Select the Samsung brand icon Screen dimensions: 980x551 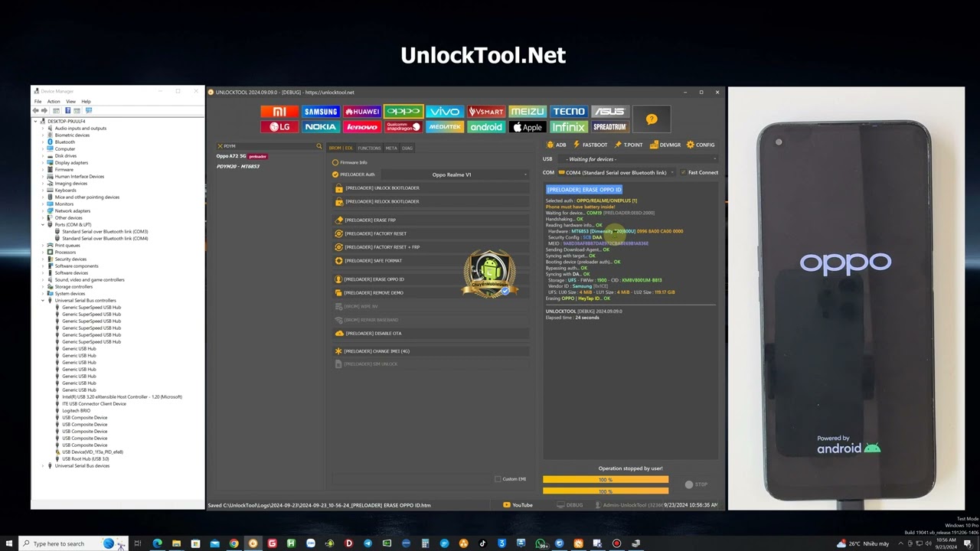pyautogui.click(x=320, y=112)
